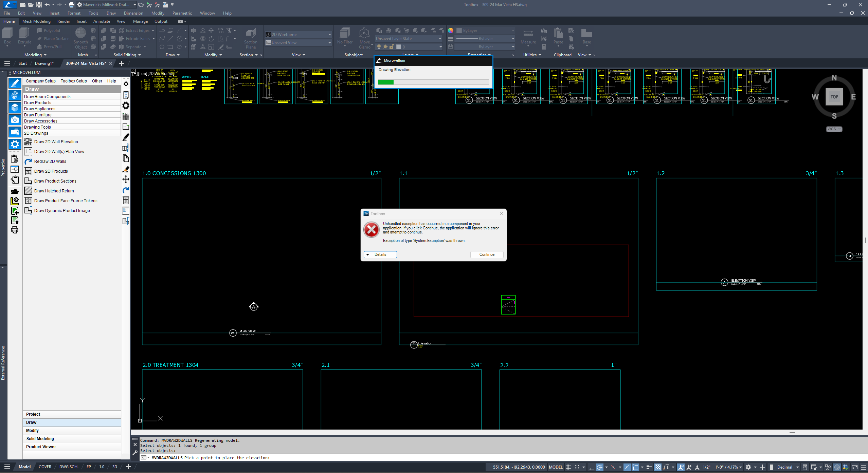Toggle polar tracking in status bar
Screen dimensions: 868x473
click(600, 467)
